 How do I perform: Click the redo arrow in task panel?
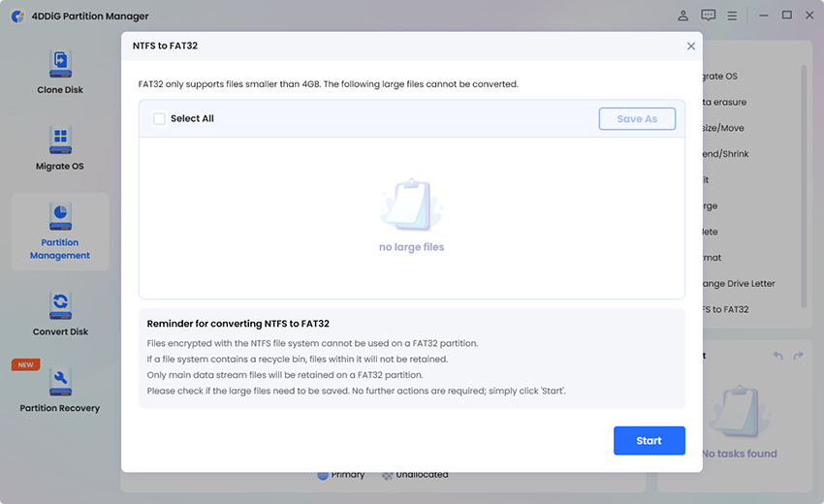click(x=798, y=356)
